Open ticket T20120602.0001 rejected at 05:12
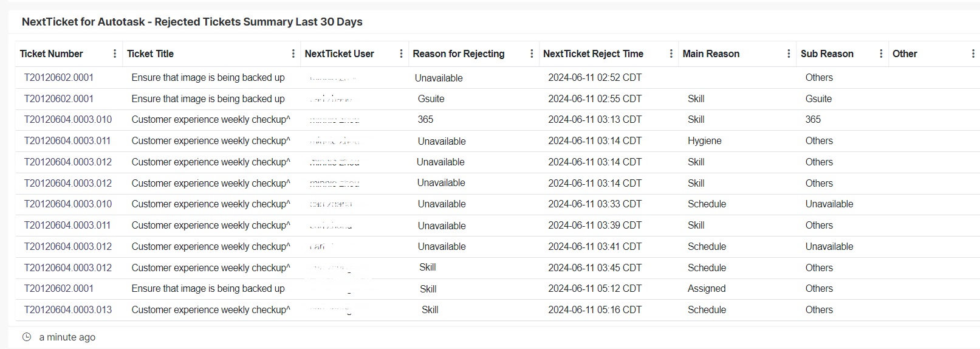This screenshot has height=349, width=980. pos(59,289)
